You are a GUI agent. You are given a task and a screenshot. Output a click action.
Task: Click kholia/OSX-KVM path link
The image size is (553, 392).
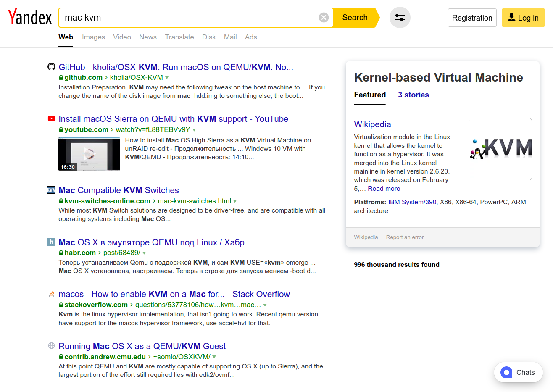[136, 78]
